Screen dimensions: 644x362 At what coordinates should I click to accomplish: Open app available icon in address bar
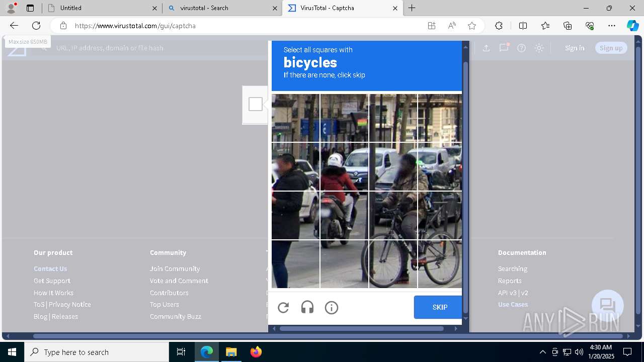pos(432,26)
